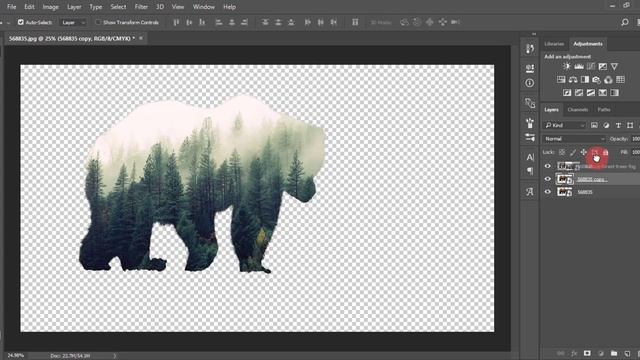Screen dimensions: 640x360
Task: Add an Invert adjustment layer
Action: [x=567, y=93]
